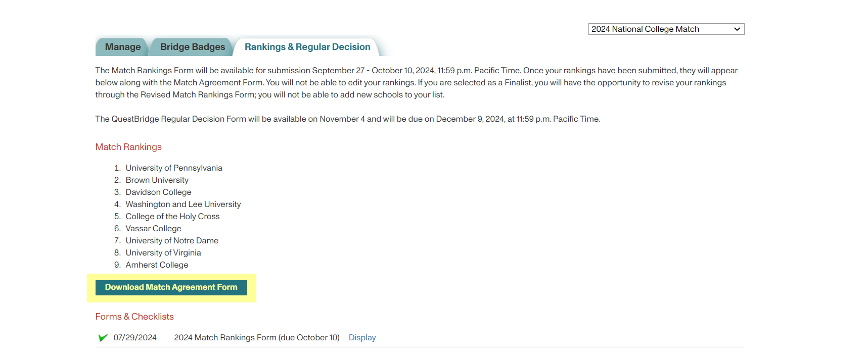Switch to the Manage tab
The height and width of the screenshot is (360, 868).
click(122, 47)
